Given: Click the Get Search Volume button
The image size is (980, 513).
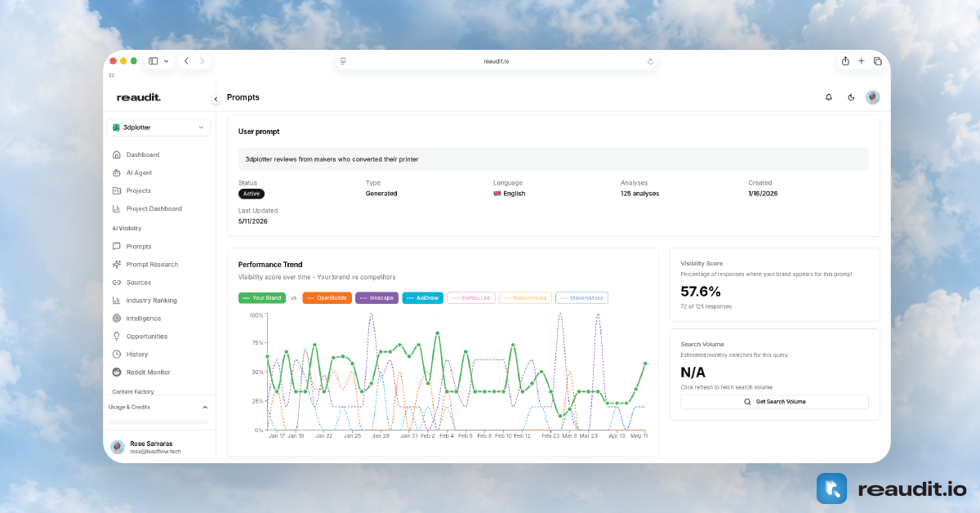Looking at the screenshot, I should tap(774, 402).
